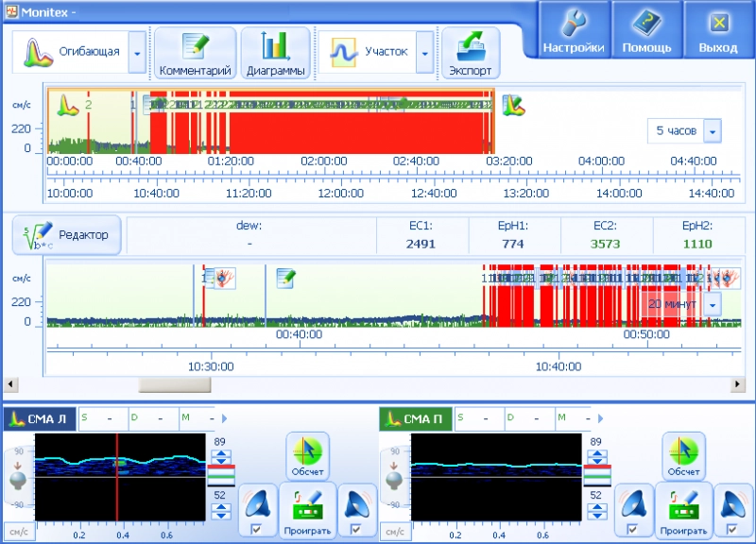Open the Диаграммы charts view
This screenshot has height=544, width=756.
tap(275, 53)
